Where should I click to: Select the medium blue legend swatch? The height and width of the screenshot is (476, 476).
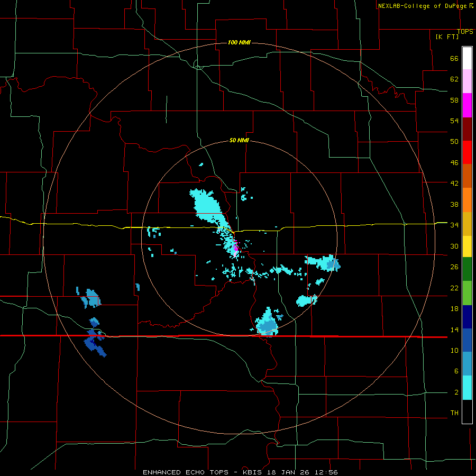pyautogui.click(x=467, y=340)
